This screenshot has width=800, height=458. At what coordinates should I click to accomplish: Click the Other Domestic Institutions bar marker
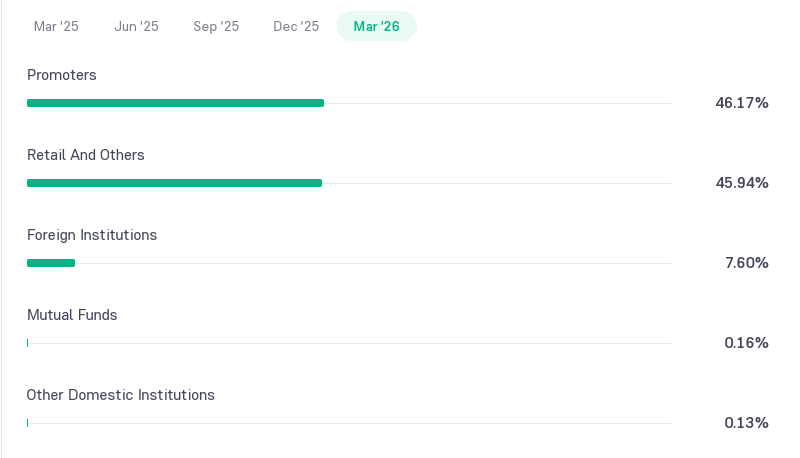click(x=28, y=423)
